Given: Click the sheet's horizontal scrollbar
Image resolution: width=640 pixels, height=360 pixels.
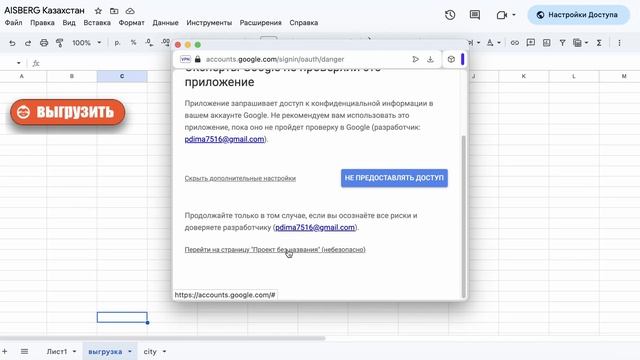Looking at the screenshot, I should click(x=162, y=338).
